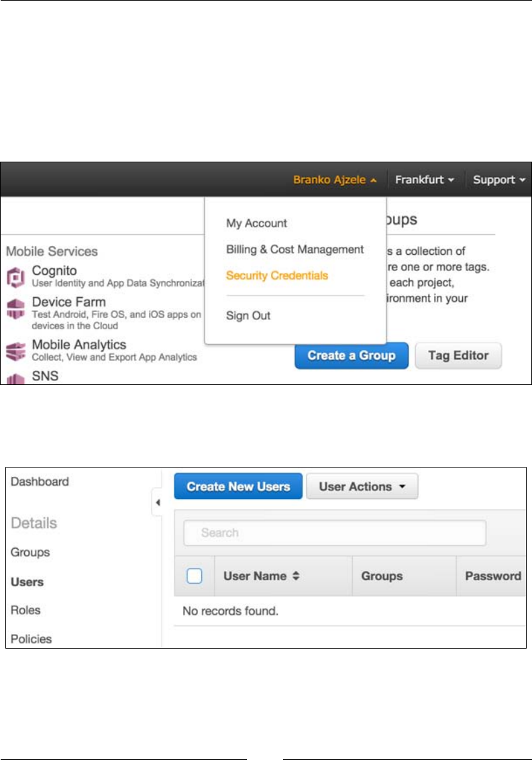532x766 pixels.
Task: Choose Billing & Cost Management
Action: point(295,250)
